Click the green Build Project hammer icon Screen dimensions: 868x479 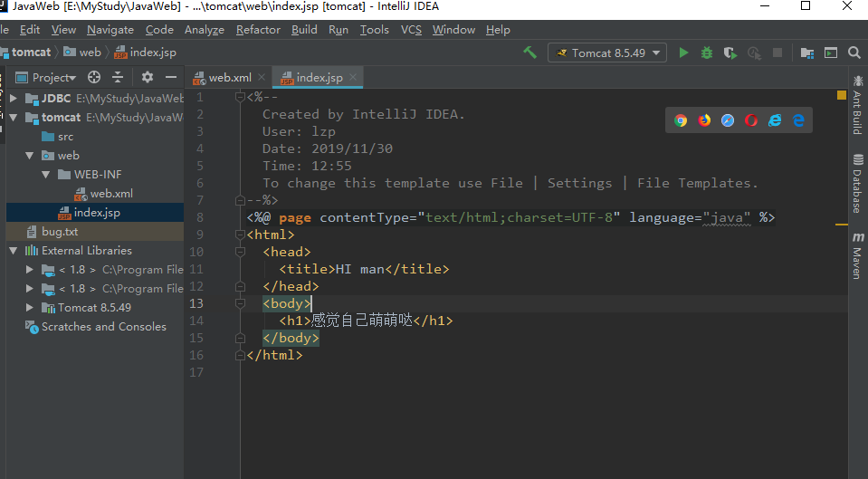529,53
